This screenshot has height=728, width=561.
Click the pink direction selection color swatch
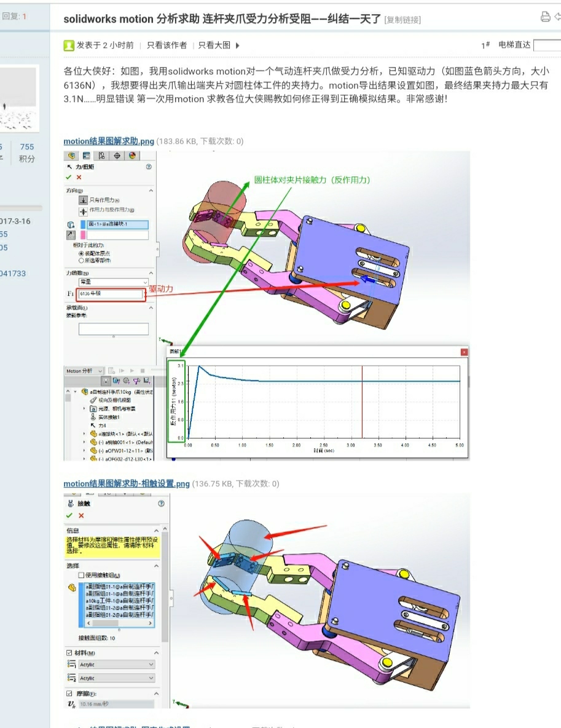tap(83, 235)
